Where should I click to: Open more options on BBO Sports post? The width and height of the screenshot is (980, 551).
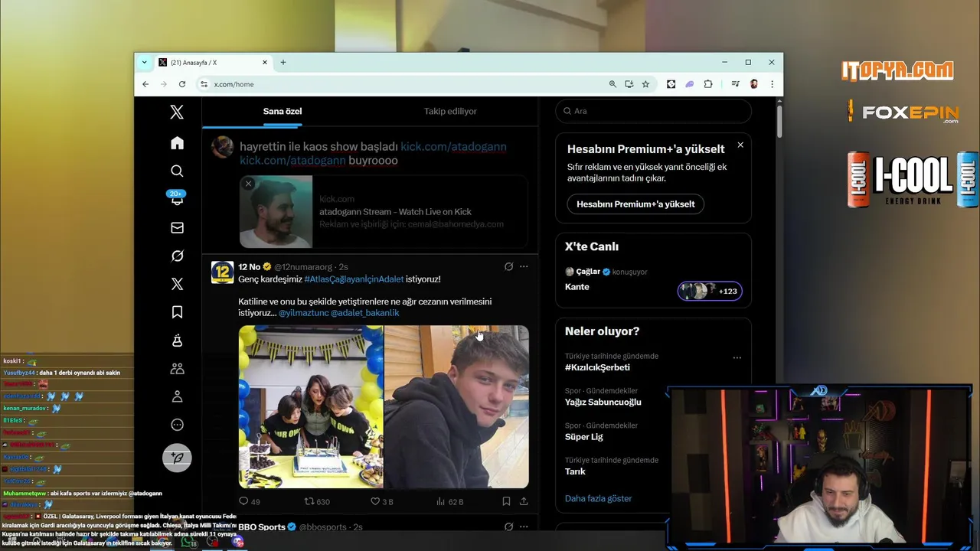pos(524,527)
